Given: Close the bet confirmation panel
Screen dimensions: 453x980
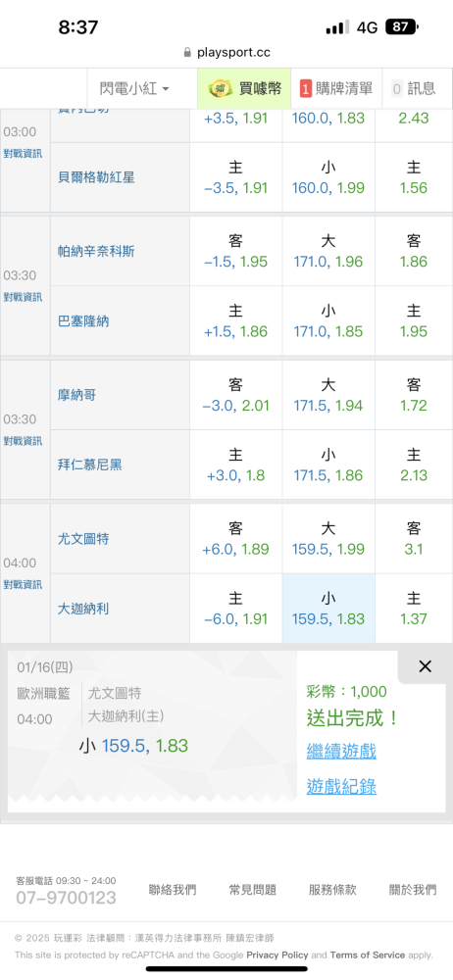Looking at the screenshot, I should 425,666.
